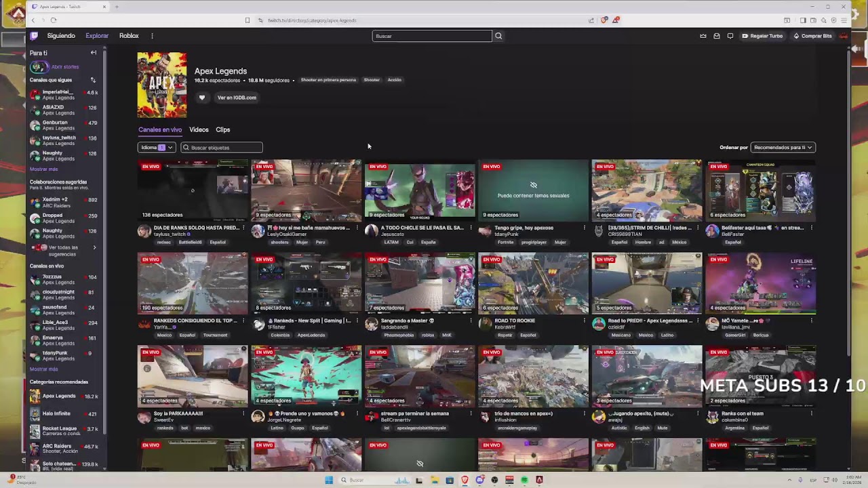Switch to Canales en vivo tab
The height and width of the screenshot is (488, 868).
[x=160, y=129]
